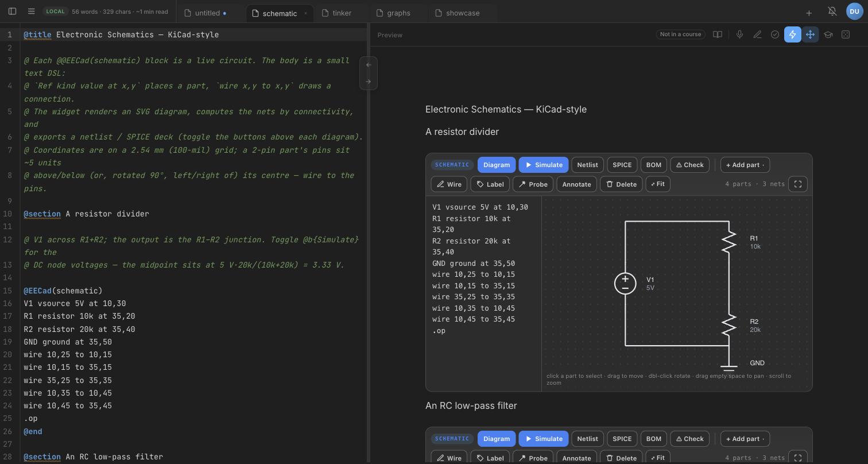Toggle the left sidebar panel icon
868x464 pixels.
12,11
